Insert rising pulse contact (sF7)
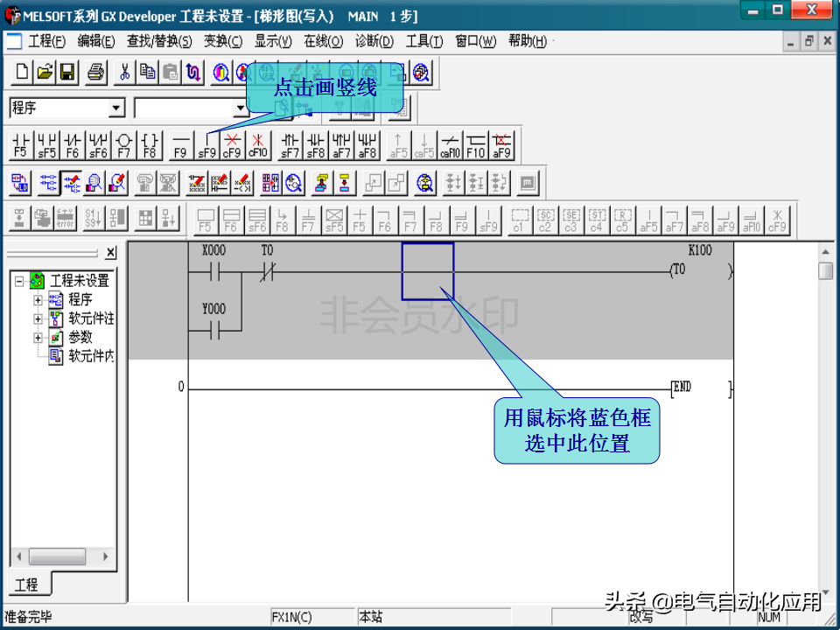This screenshot has height=630, width=840. [290, 145]
